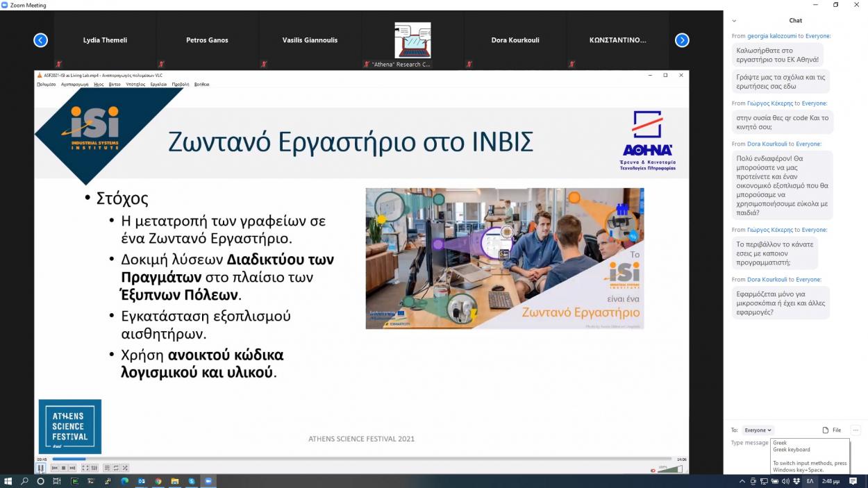Open network tray icon

(764, 481)
